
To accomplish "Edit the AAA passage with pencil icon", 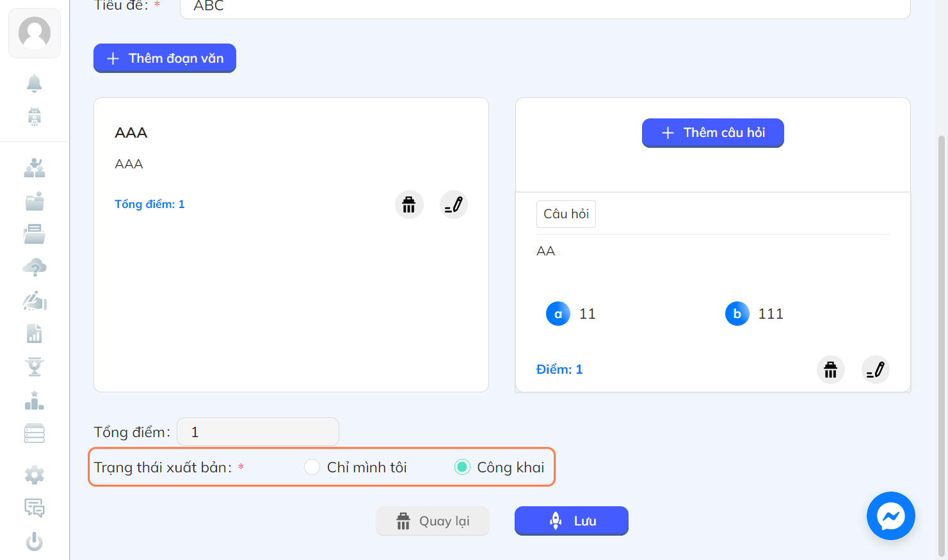I will coord(454,205).
